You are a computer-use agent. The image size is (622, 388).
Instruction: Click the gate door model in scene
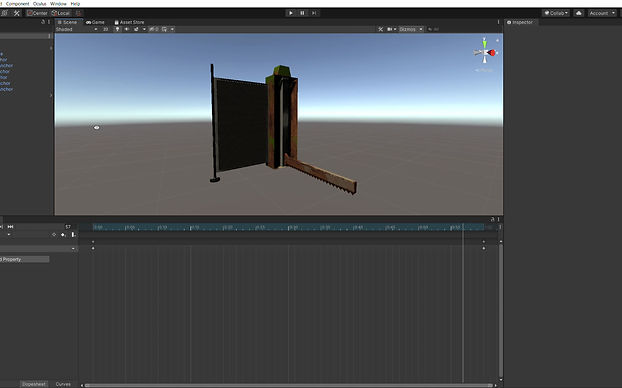click(x=240, y=124)
